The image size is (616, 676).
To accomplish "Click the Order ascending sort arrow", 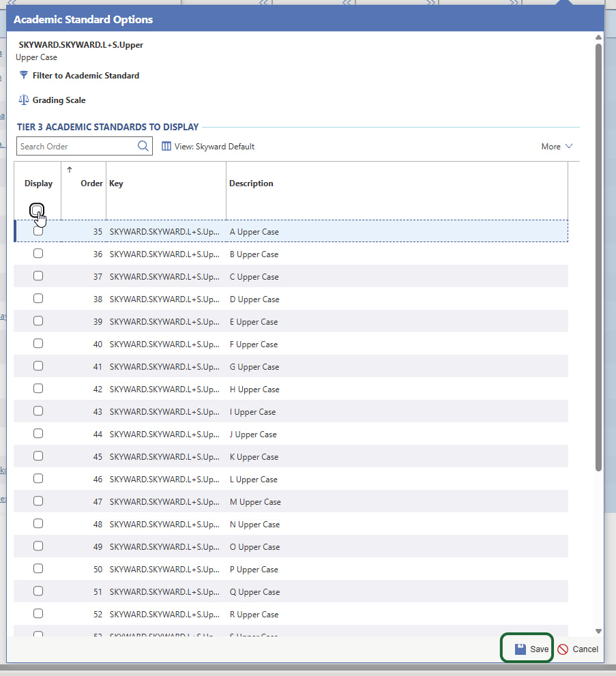I will click(70, 170).
